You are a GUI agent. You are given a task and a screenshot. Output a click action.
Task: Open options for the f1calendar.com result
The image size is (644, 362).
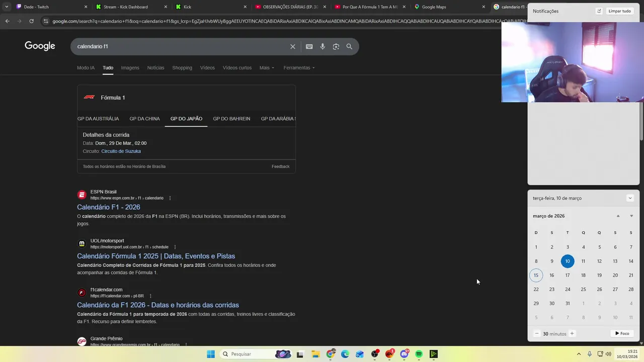(x=150, y=296)
